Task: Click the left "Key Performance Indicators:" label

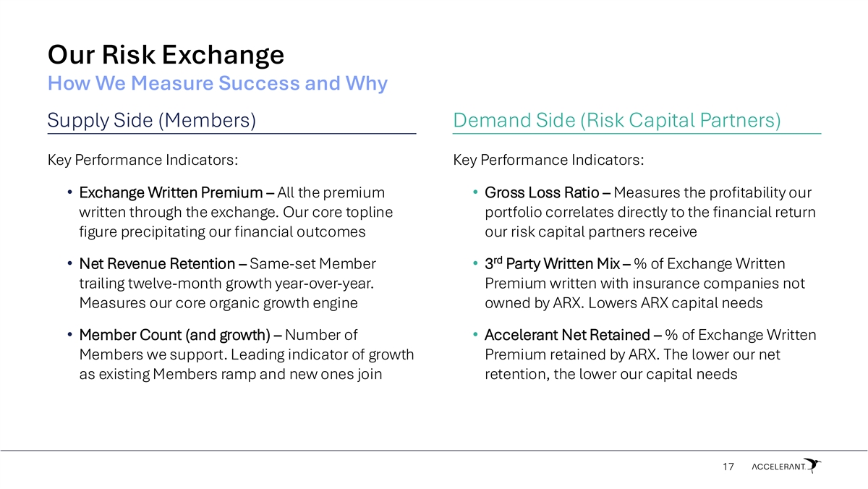Action: coord(142,159)
